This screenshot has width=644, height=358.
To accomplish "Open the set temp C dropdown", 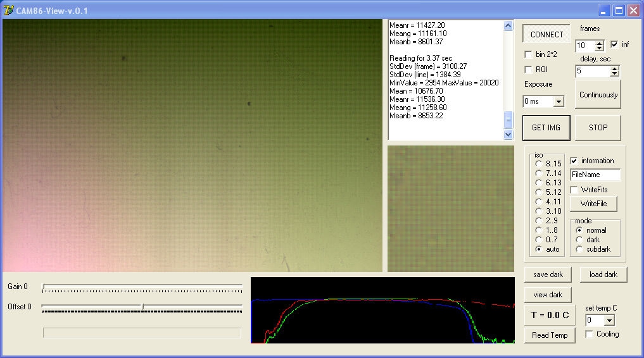I will [x=610, y=320].
